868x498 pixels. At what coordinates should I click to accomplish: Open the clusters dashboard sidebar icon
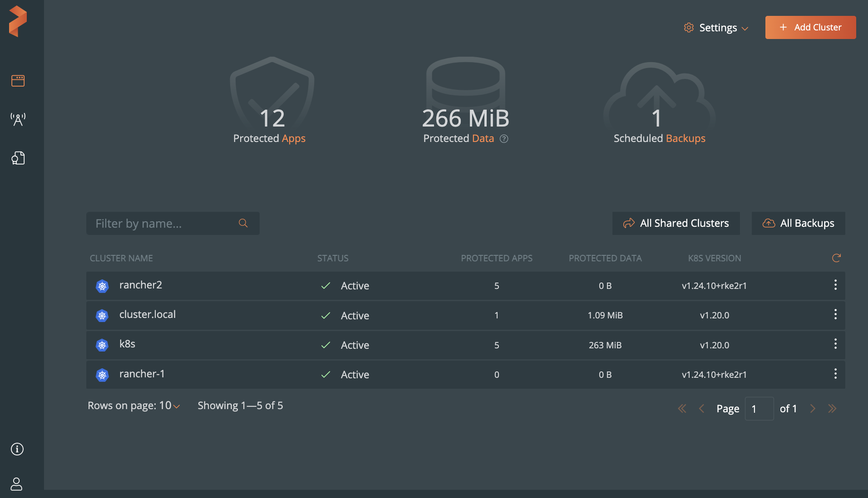pos(18,81)
